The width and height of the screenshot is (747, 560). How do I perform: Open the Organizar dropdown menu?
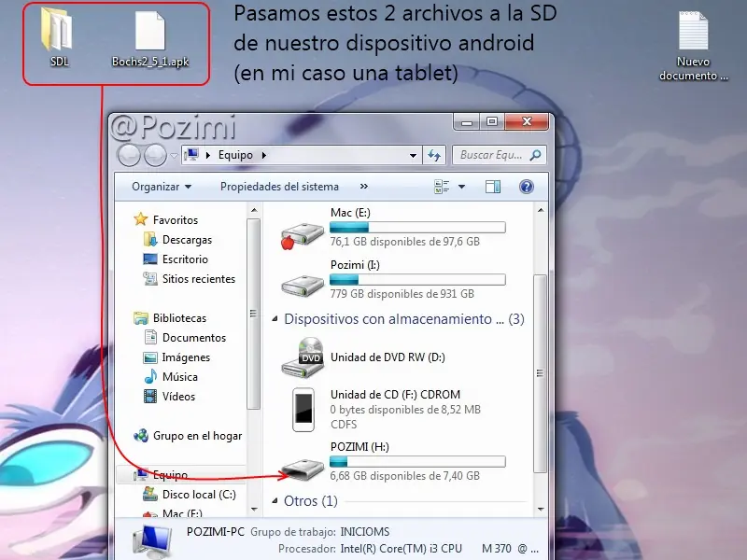[x=162, y=187]
